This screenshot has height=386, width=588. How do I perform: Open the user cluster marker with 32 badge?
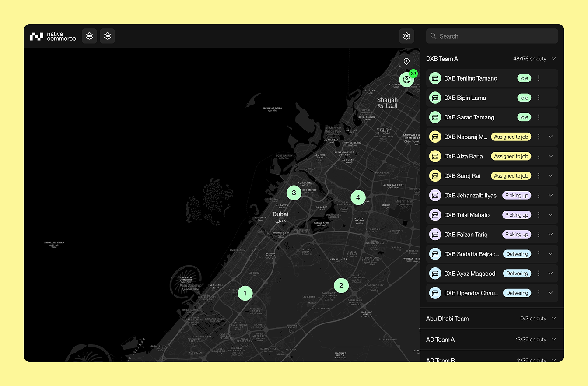coord(406,80)
